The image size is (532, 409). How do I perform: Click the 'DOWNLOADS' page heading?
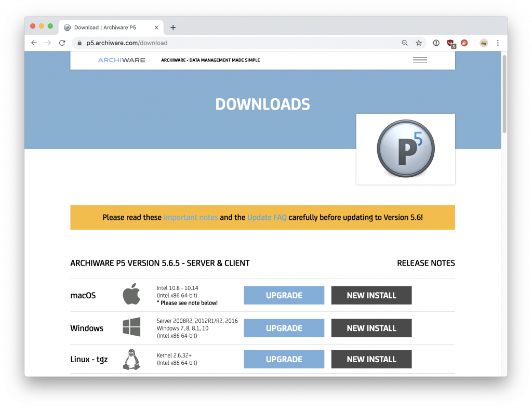pyautogui.click(x=262, y=104)
